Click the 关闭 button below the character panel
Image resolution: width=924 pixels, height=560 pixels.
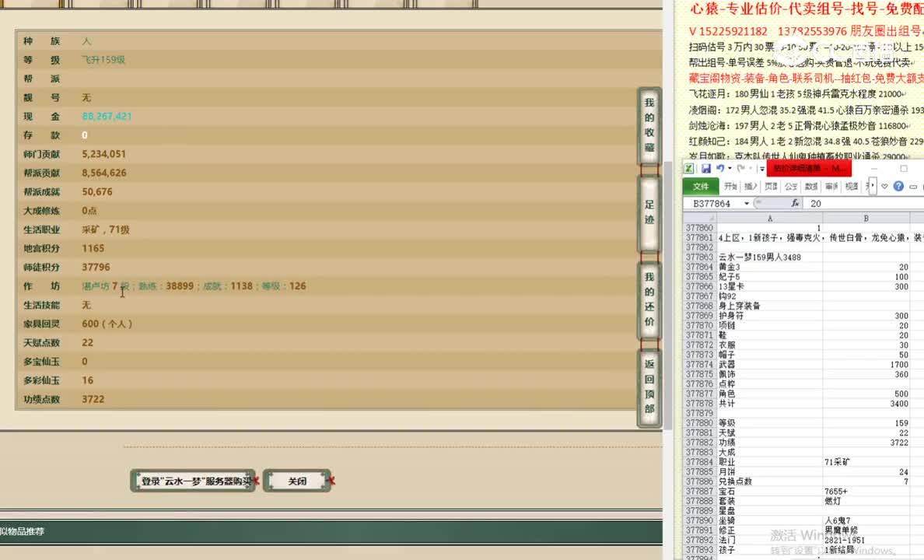pyautogui.click(x=296, y=481)
